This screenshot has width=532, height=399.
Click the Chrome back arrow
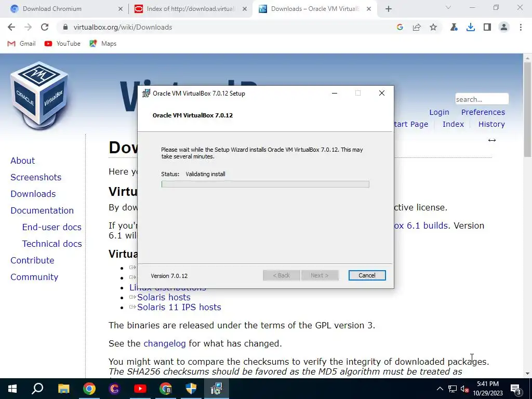pos(11,27)
